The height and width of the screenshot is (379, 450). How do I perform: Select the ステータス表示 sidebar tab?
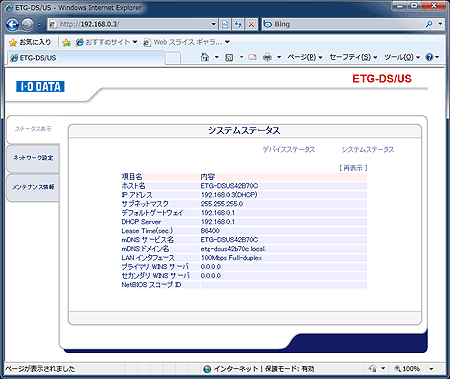click(33, 129)
